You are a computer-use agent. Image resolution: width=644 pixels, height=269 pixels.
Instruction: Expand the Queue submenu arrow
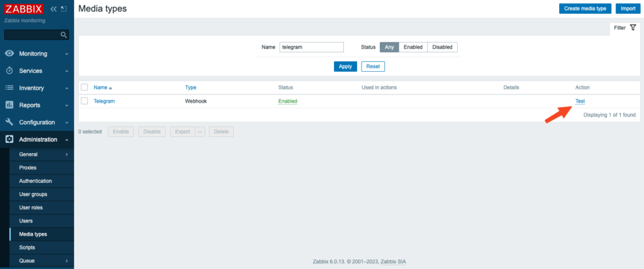click(67, 261)
